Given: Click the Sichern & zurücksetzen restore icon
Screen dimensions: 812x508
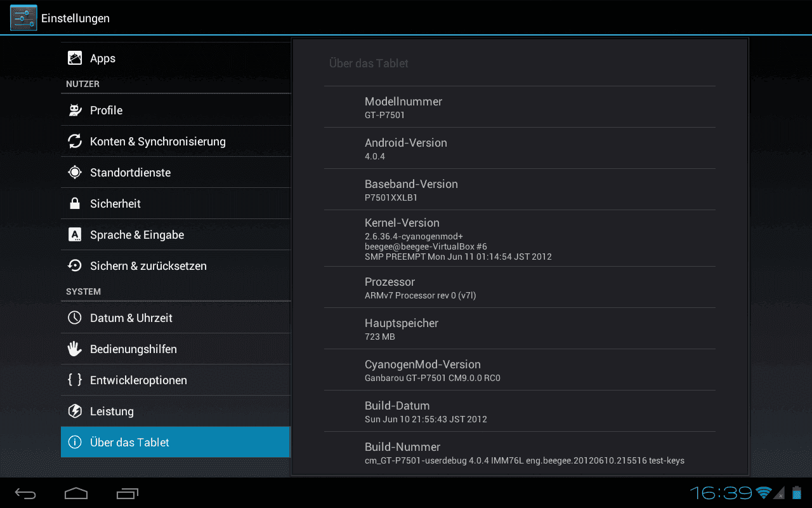Looking at the screenshot, I should click(x=75, y=266).
